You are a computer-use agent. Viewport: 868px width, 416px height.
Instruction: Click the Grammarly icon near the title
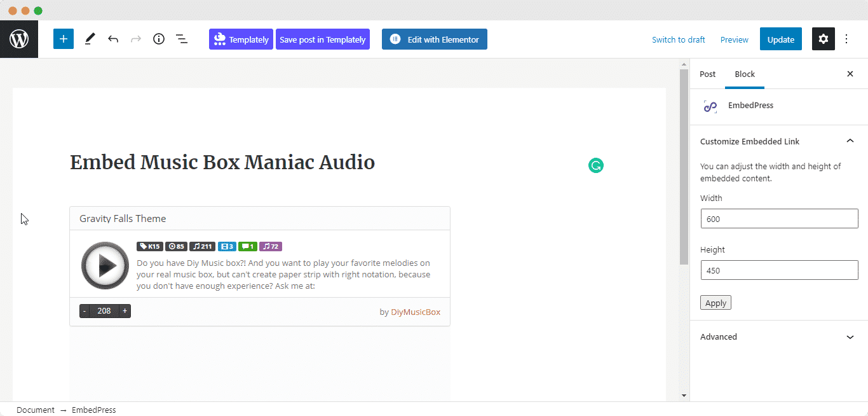[595, 165]
